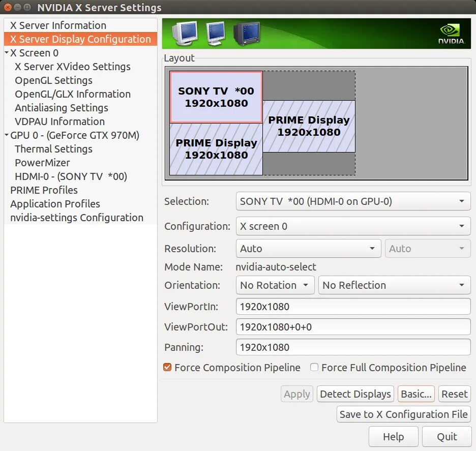Open the No Rotation dropdown

[x=275, y=285]
